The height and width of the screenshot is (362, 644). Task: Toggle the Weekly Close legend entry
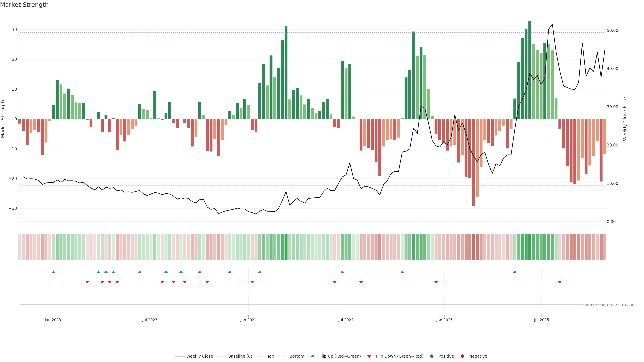pyautogui.click(x=194, y=356)
